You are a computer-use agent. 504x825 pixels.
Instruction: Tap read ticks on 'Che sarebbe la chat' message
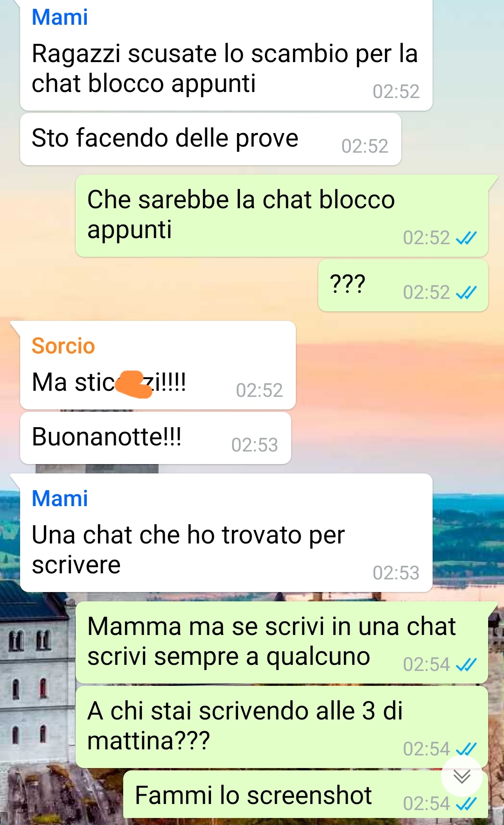(x=466, y=238)
